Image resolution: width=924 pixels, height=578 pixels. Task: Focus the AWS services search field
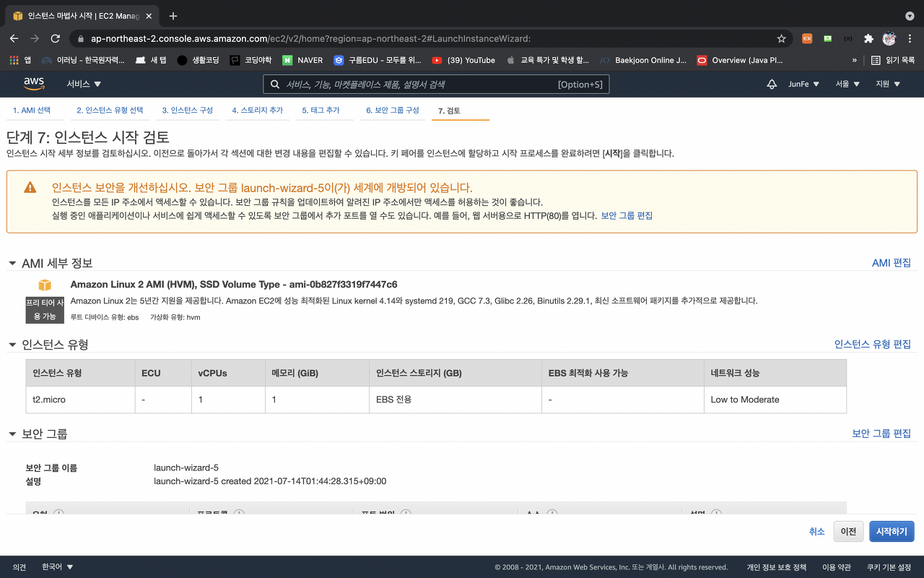coord(436,85)
